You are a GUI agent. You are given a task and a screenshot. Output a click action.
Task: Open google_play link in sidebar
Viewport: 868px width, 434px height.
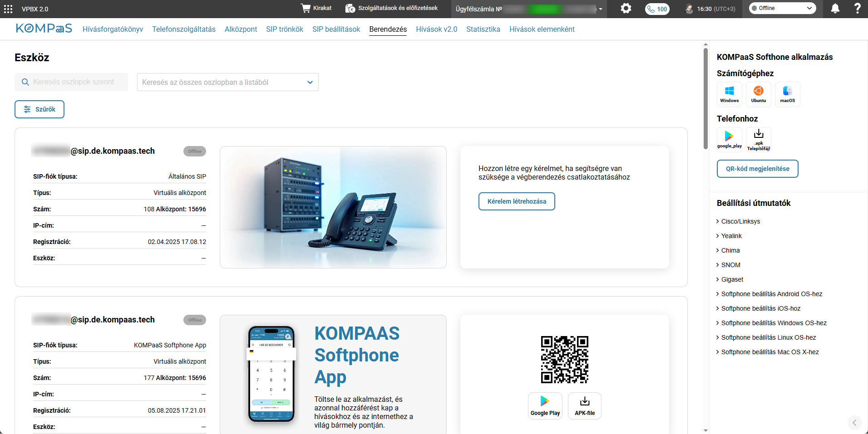pyautogui.click(x=729, y=140)
